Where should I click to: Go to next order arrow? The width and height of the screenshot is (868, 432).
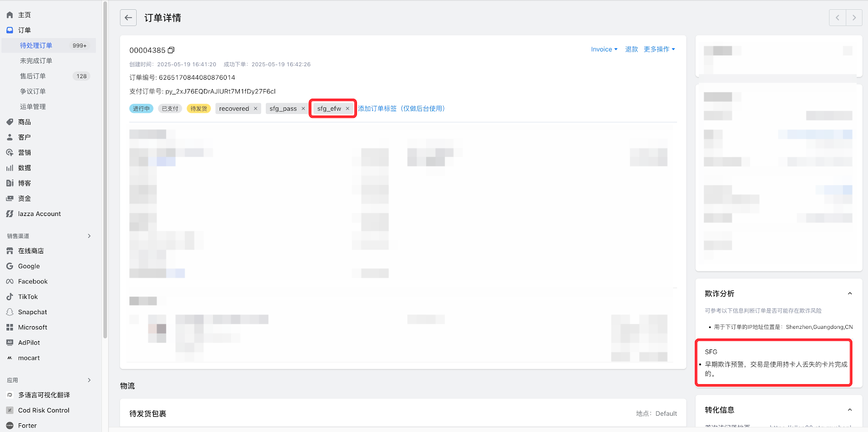point(854,18)
